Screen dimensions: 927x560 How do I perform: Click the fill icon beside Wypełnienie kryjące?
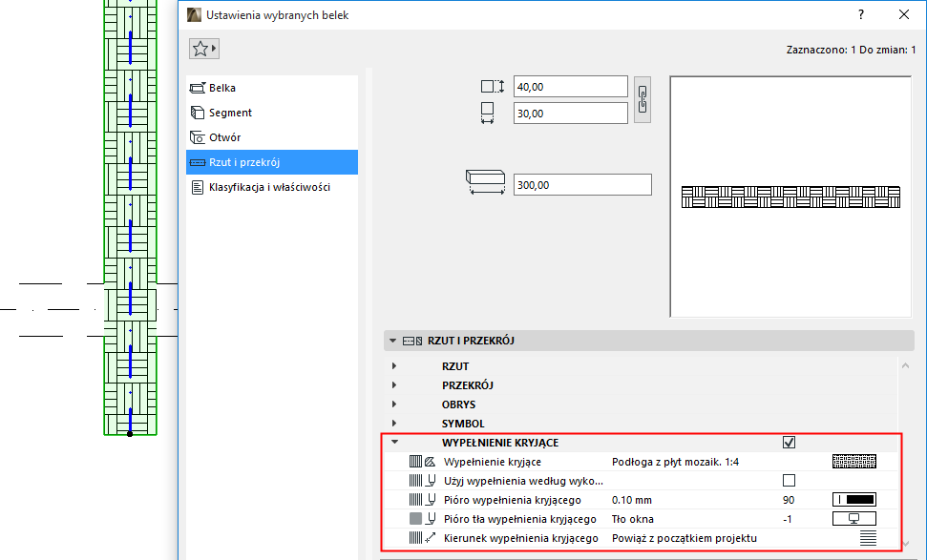422,462
